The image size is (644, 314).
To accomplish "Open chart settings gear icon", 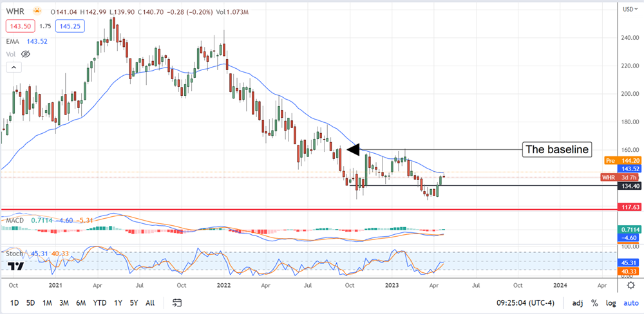I will (x=632, y=284).
